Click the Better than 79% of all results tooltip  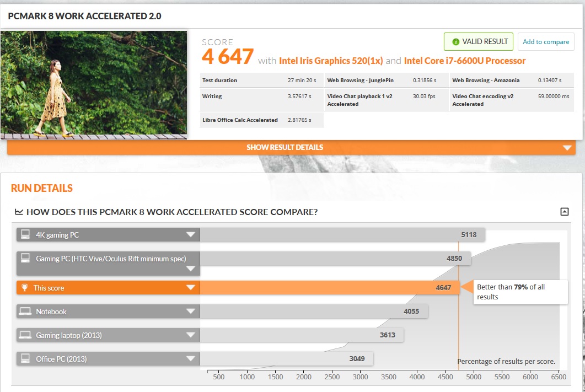[x=520, y=292]
